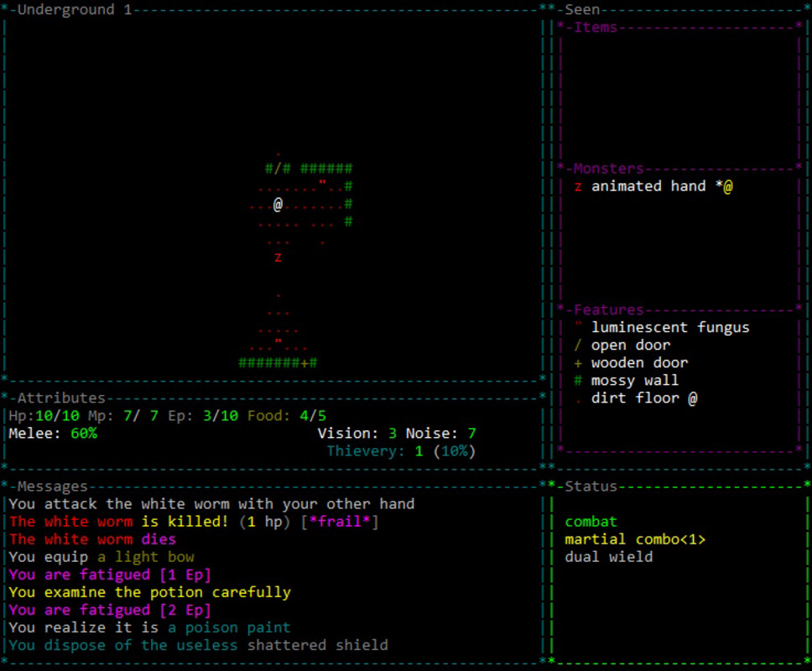Select 'dirt floor' in the Features list

[x=635, y=398]
